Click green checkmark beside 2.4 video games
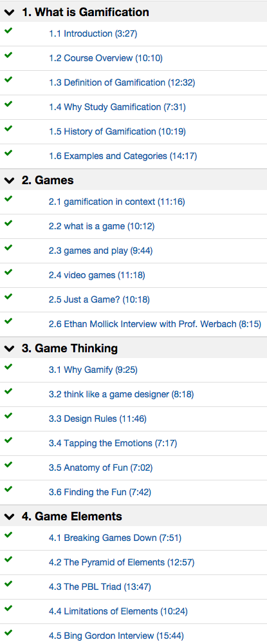The image size is (267, 644). pos(8,272)
